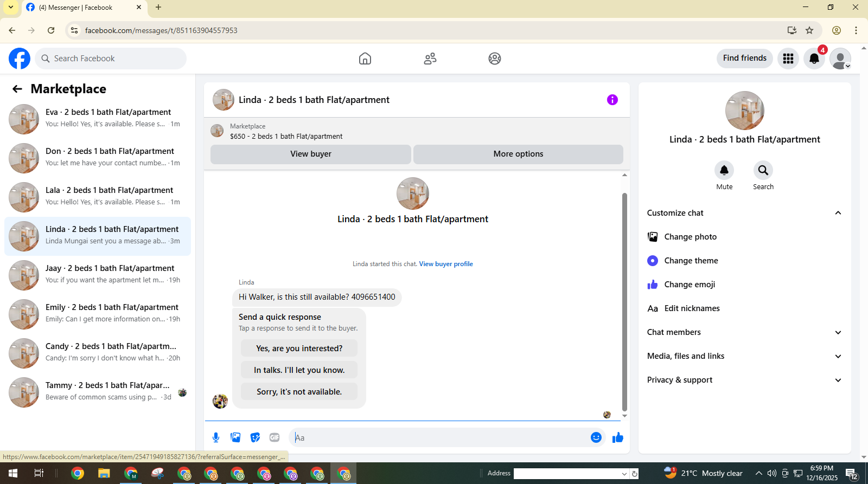Click the Chrome address bar URL
Image resolution: width=868 pixels, height=484 pixels.
[161, 30]
